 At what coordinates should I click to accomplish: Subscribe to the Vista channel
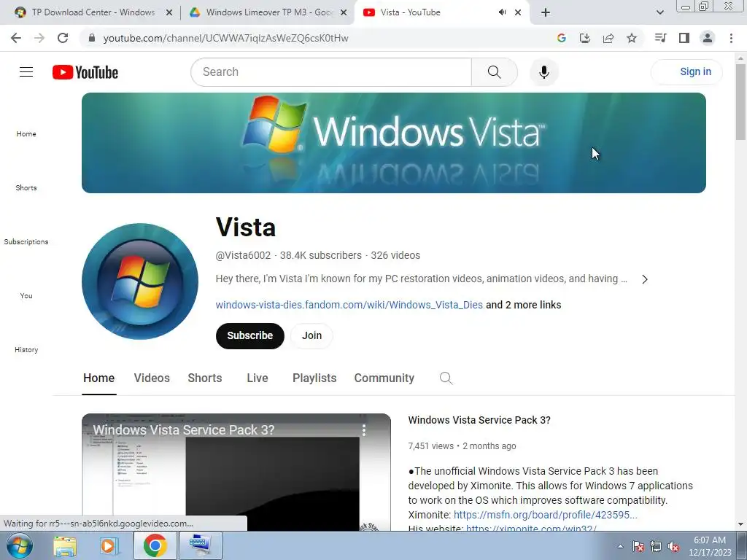[249, 335]
